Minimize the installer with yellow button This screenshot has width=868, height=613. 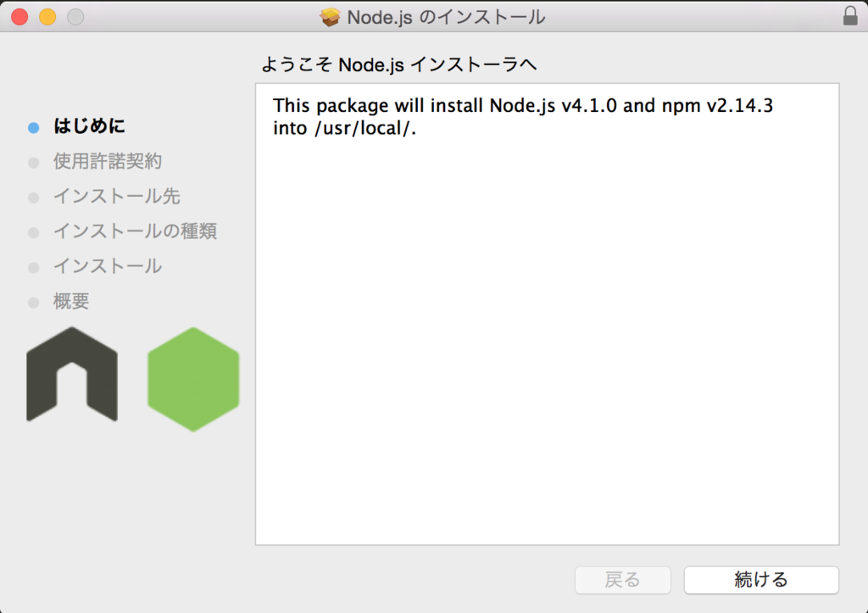click(x=47, y=17)
